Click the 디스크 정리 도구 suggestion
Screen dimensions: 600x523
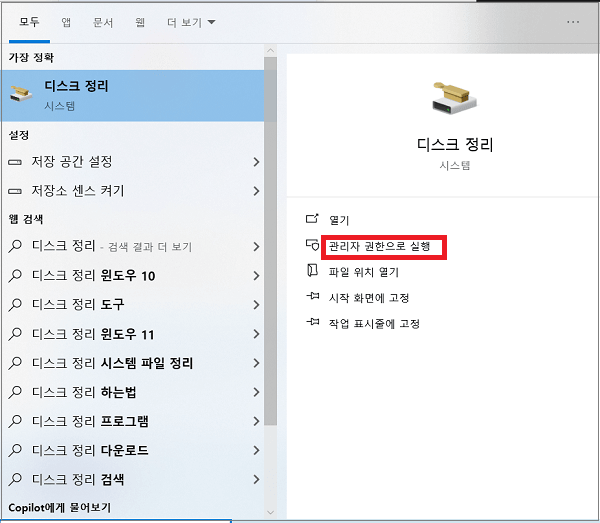(x=78, y=305)
